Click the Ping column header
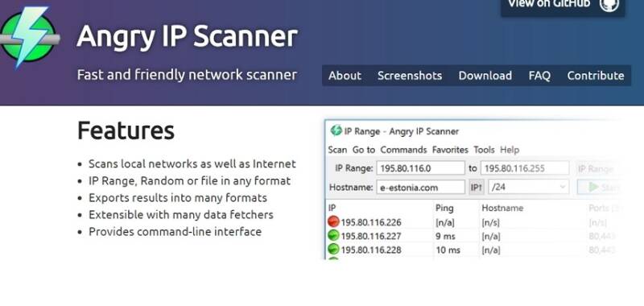This screenshot has width=644, height=306. pos(444,209)
